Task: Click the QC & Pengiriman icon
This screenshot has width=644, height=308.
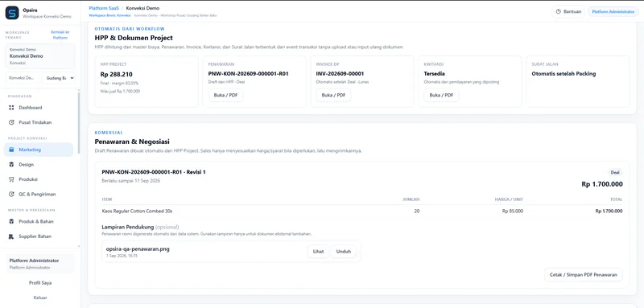Action: coord(11,194)
